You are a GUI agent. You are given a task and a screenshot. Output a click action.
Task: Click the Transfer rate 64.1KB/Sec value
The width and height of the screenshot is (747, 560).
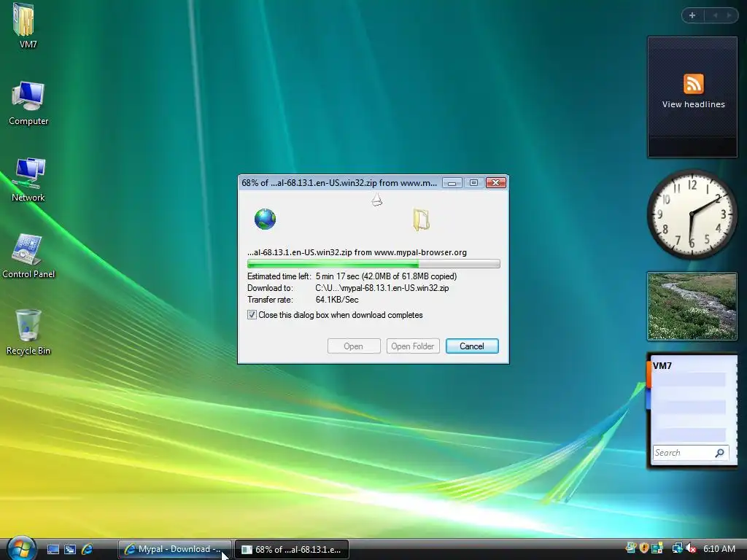tap(337, 300)
